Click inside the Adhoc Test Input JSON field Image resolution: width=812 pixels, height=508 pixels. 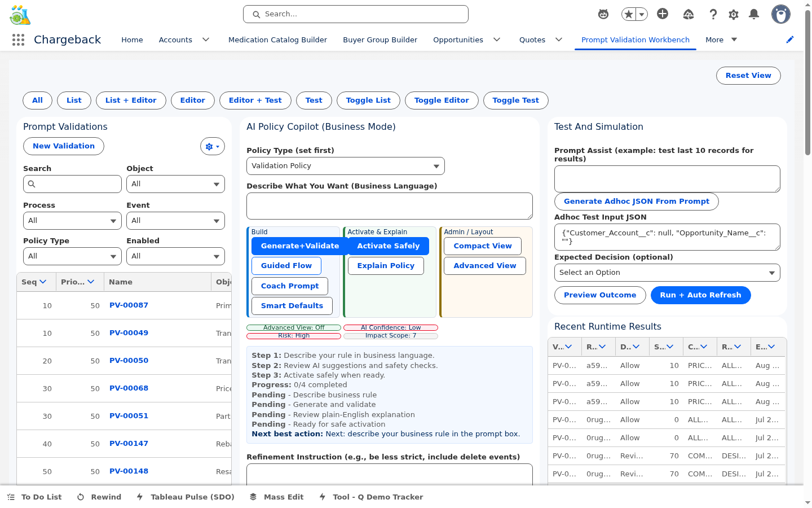coord(667,237)
